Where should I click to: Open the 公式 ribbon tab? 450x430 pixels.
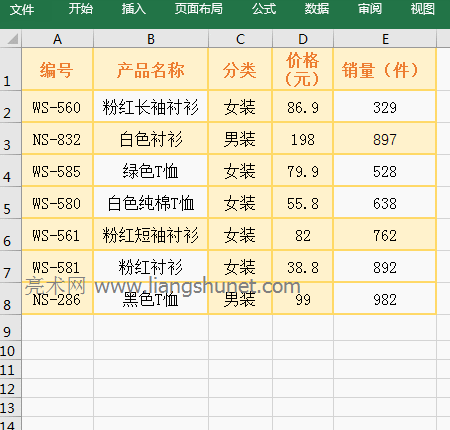pyautogui.click(x=264, y=9)
